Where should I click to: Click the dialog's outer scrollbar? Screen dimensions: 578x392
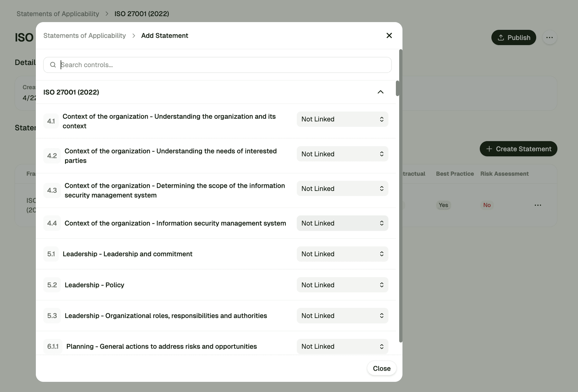401,196
